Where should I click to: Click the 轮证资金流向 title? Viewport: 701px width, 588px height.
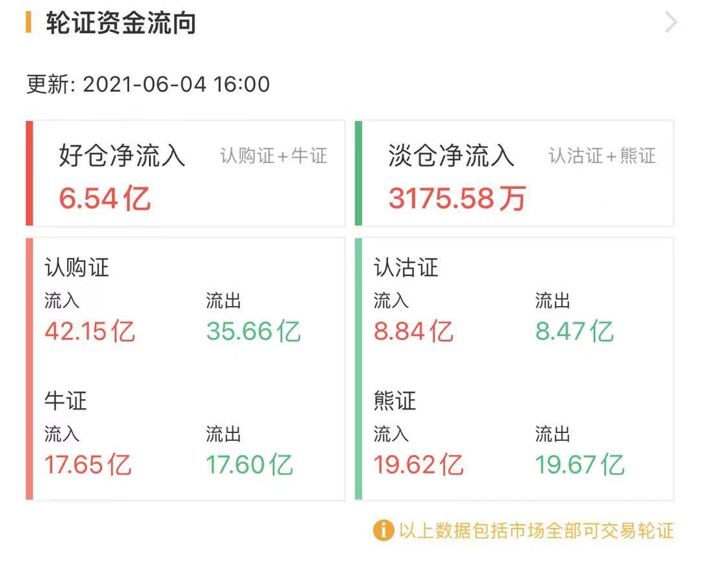pyautogui.click(x=121, y=23)
